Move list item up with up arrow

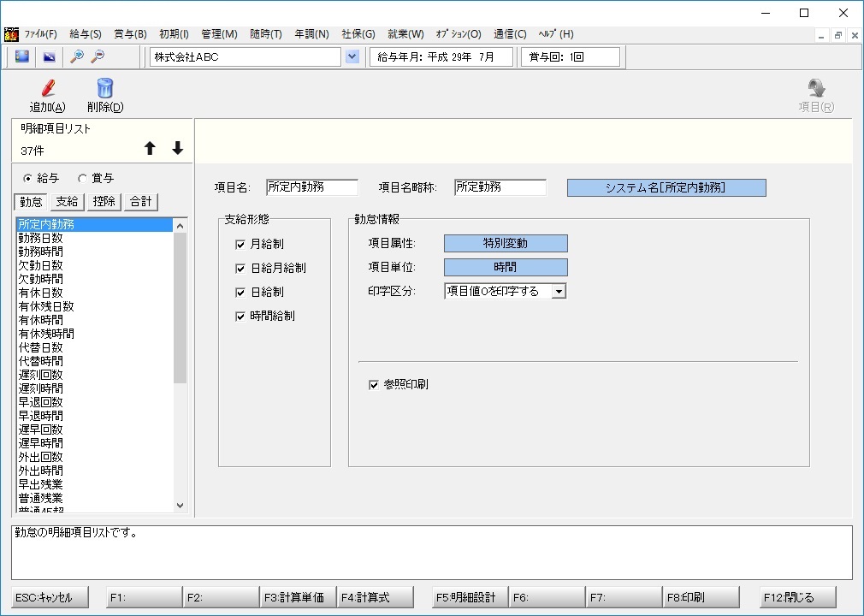150,148
